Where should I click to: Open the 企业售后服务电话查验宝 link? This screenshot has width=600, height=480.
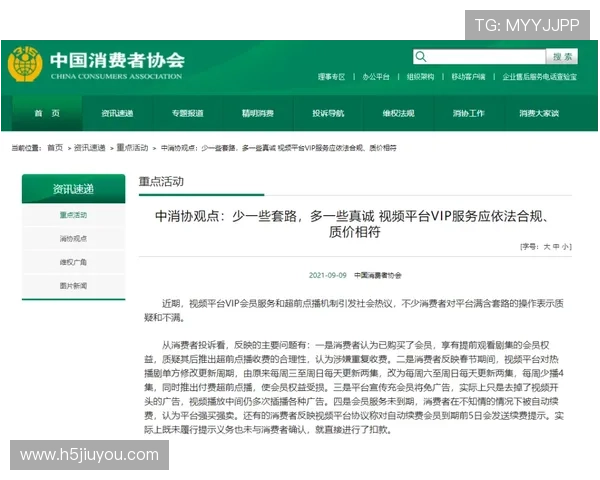pos(540,77)
